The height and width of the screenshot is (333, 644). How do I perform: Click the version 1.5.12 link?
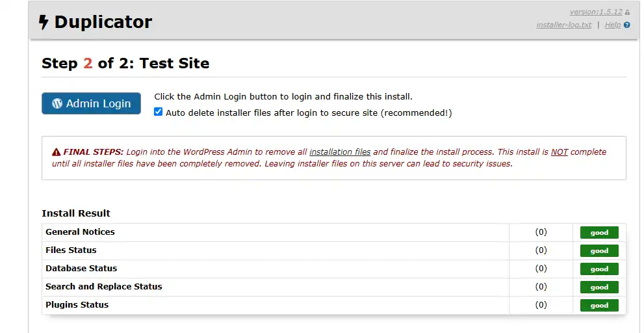tap(596, 12)
